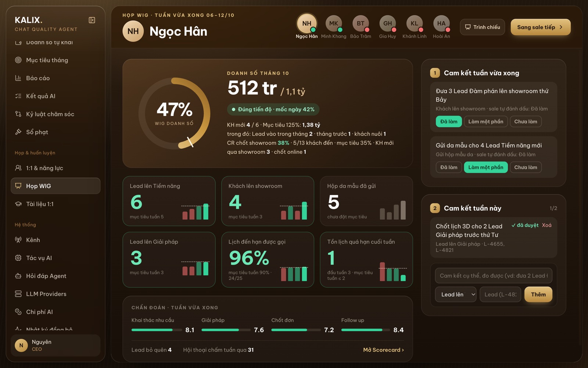This screenshot has height=368, width=588.
Task: Open Hỏi đáp Agent robot icon
Action: (x=18, y=276)
